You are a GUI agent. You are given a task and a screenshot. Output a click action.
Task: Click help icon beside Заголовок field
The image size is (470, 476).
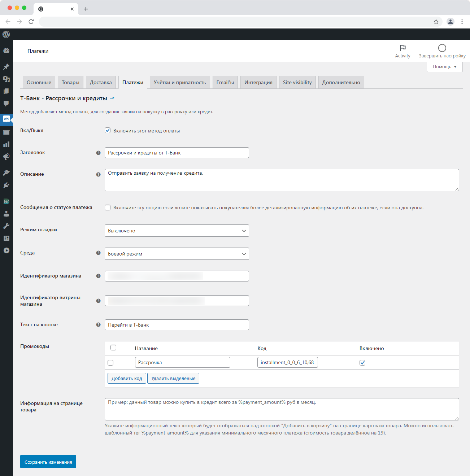[x=98, y=153]
